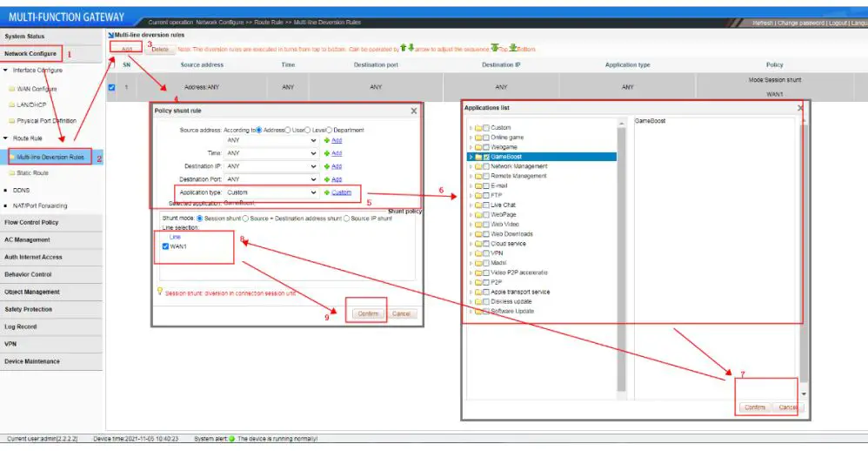Screen dimensions: 868x451
Task: Close the Policy shunt rule dialog
Action: (413, 111)
